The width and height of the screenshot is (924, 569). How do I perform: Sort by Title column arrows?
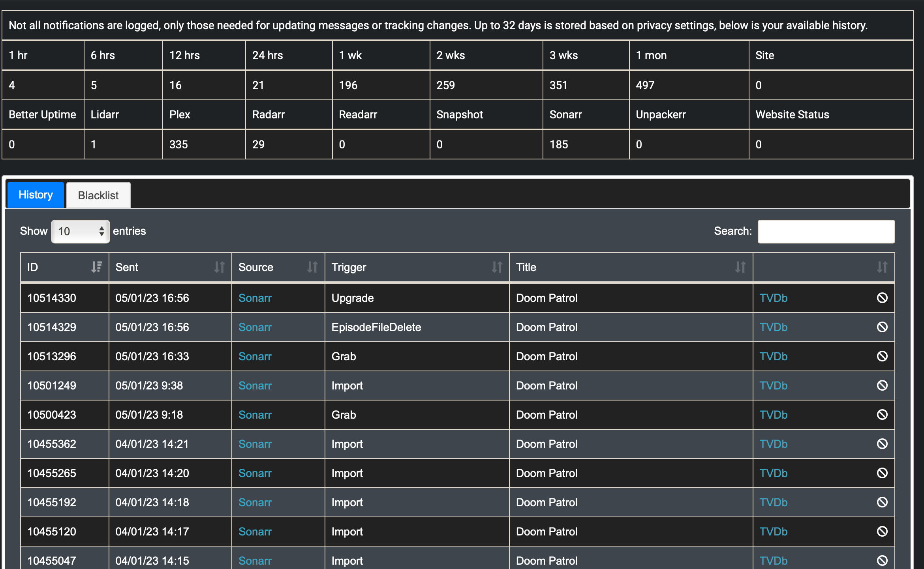[740, 267]
